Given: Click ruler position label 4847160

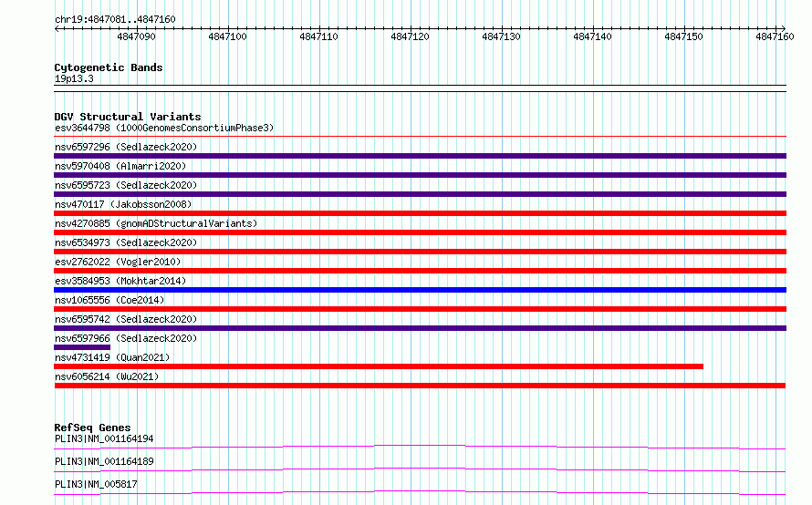Looking at the screenshot, I should (x=775, y=36).
